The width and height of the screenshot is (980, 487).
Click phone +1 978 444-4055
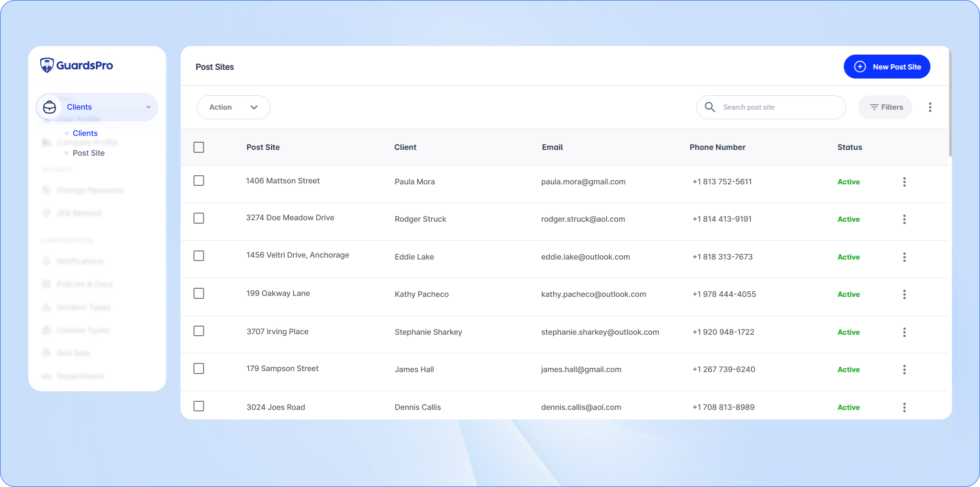click(724, 294)
